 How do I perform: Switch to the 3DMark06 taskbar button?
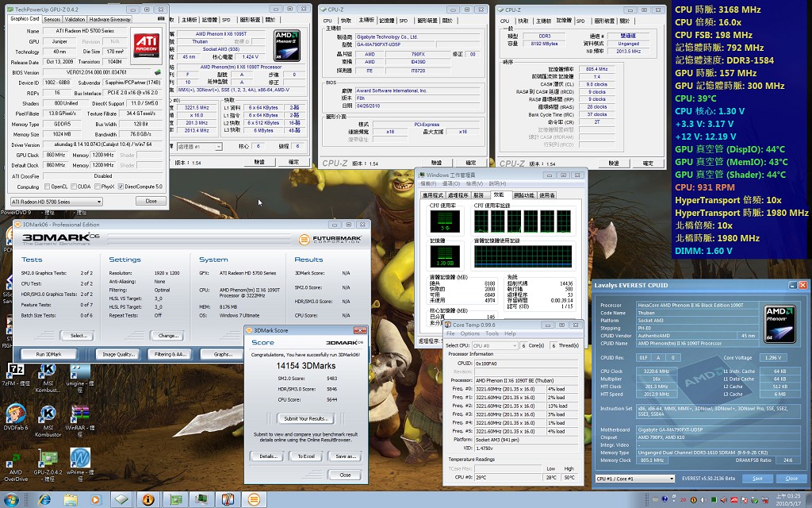click(x=255, y=500)
